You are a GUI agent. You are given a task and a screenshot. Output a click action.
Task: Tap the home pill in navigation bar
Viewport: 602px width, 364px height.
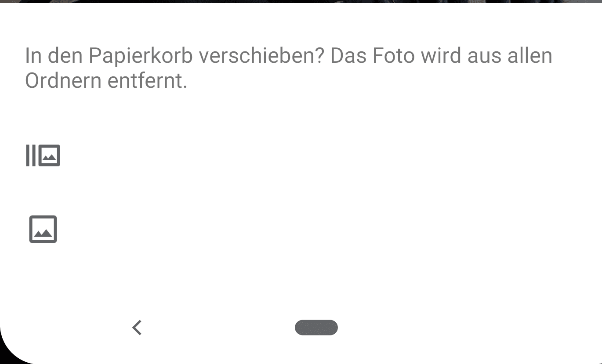316,328
